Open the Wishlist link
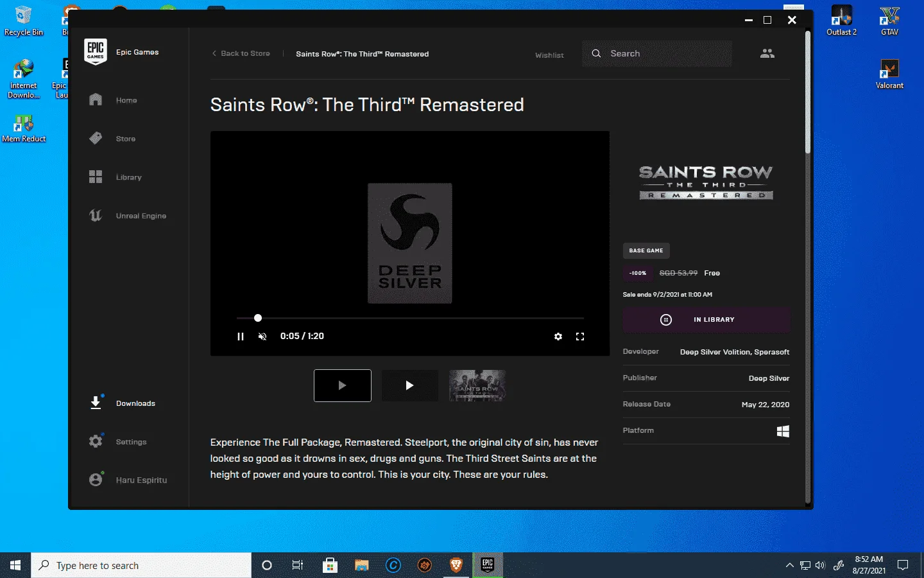The height and width of the screenshot is (578, 924). tap(549, 55)
